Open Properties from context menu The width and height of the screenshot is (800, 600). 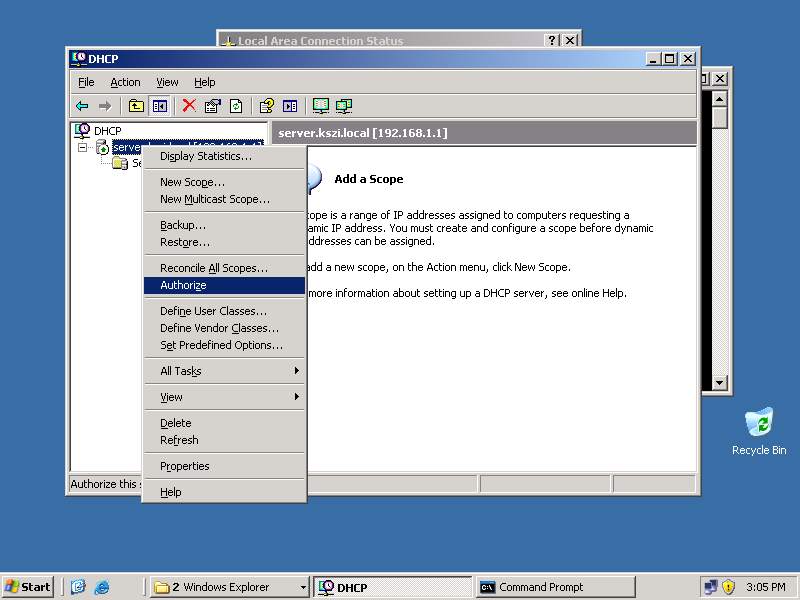tap(224, 466)
